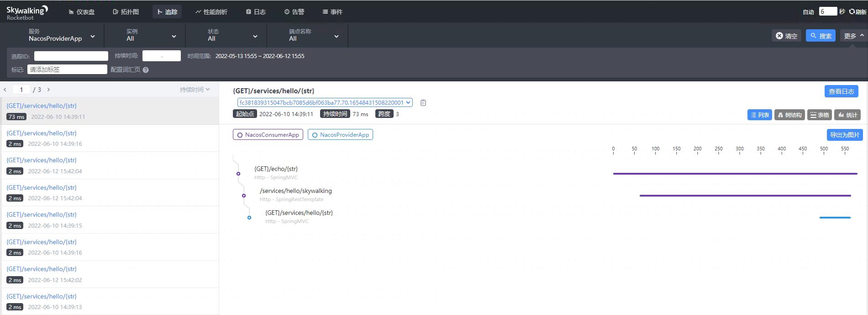Screen dimensions: 868x315
Task: Click the Skywalking Rocketbot logo
Action: coord(27,12)
